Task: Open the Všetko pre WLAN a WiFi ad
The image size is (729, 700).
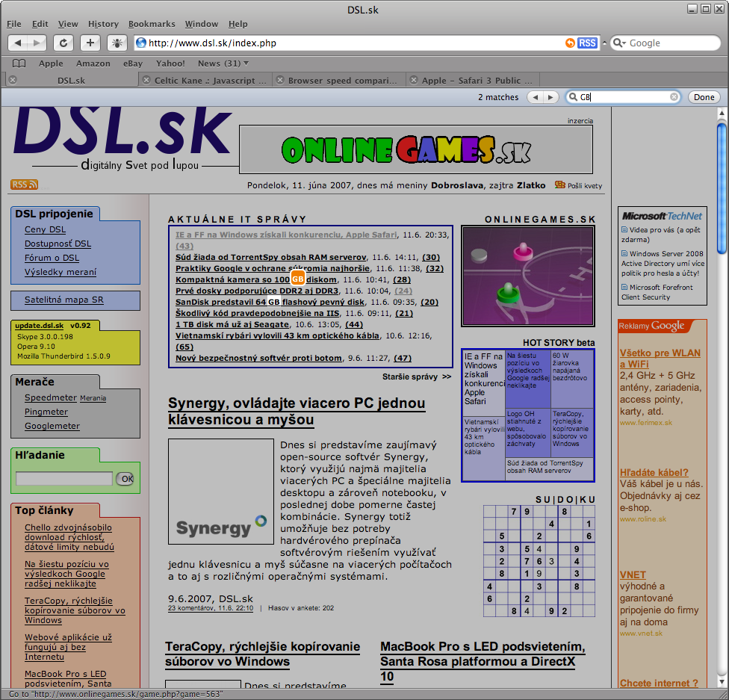Action: tap(660, 359)
